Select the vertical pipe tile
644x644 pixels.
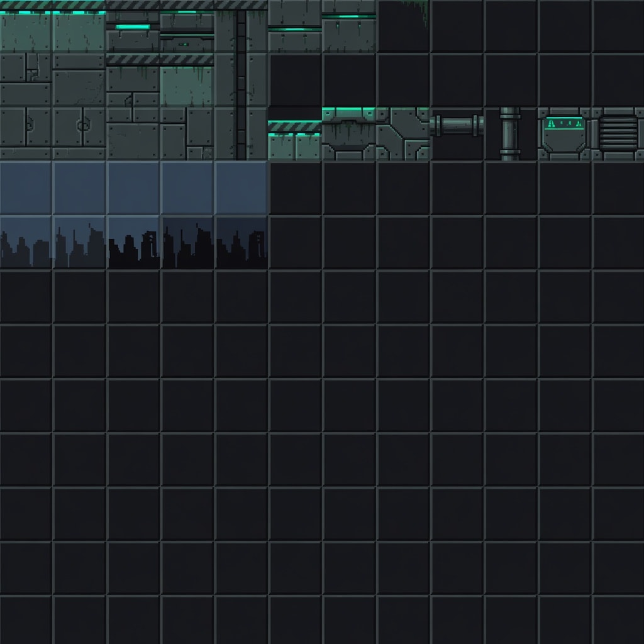coord(511,133)
